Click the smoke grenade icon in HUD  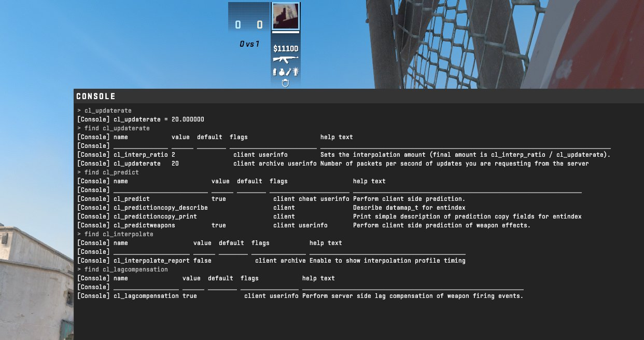[x=275, y=72]
